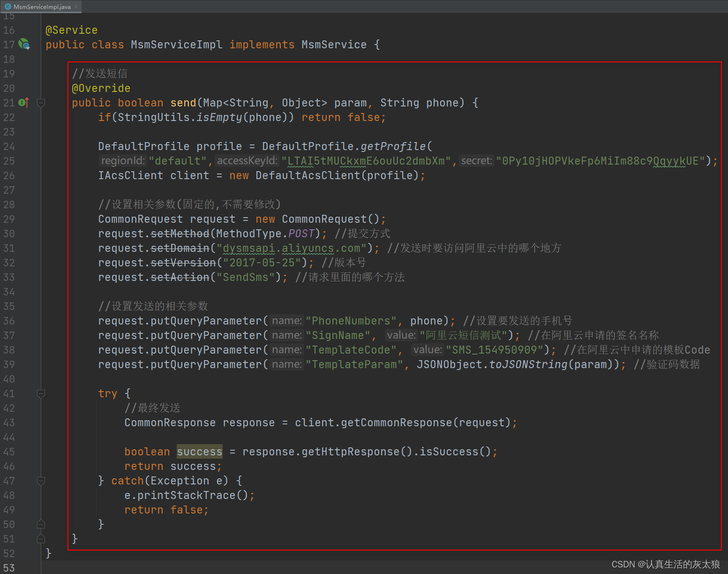Viewport: 728px width, 574px height.
Task: Click the getCommonResponse method call
Action: point(397,423)
